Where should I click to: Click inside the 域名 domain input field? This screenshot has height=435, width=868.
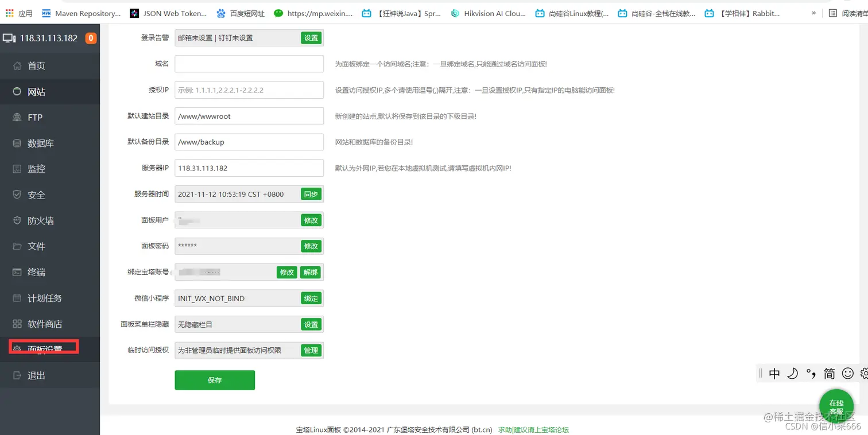[249, 64]
